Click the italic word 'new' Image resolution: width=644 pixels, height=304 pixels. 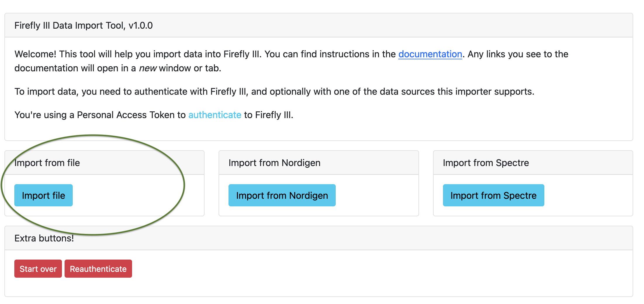point(148,68)
